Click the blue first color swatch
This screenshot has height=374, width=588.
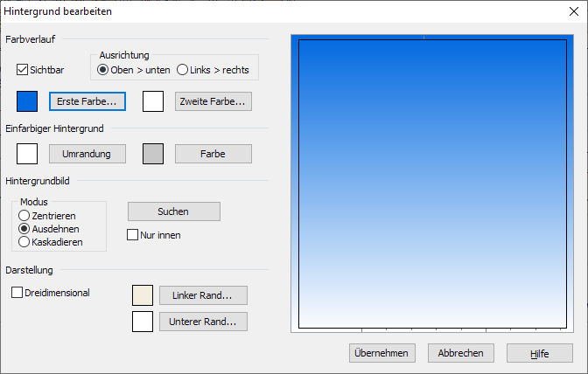(27, 101)
